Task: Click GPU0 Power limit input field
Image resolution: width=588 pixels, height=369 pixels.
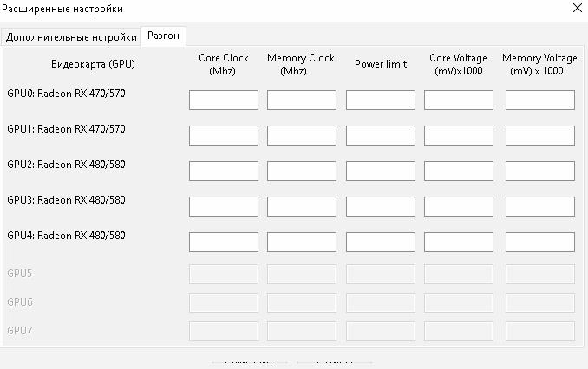Action: 380,100
